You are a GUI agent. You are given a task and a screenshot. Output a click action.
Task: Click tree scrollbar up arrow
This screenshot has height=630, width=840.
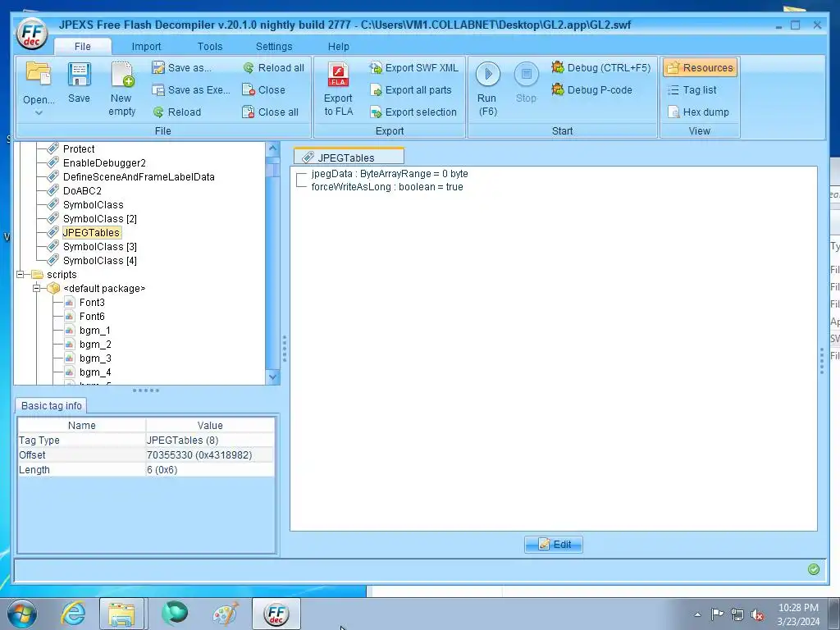point(272,148)
